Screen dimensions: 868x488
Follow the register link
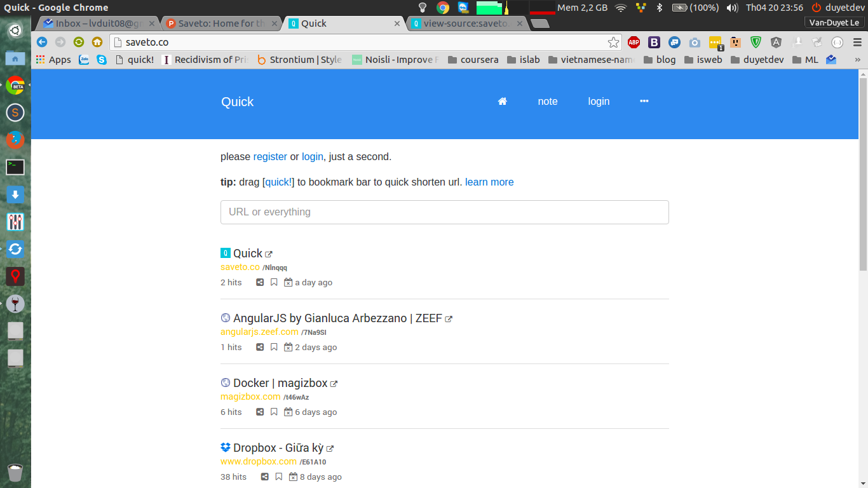point(270,156)
